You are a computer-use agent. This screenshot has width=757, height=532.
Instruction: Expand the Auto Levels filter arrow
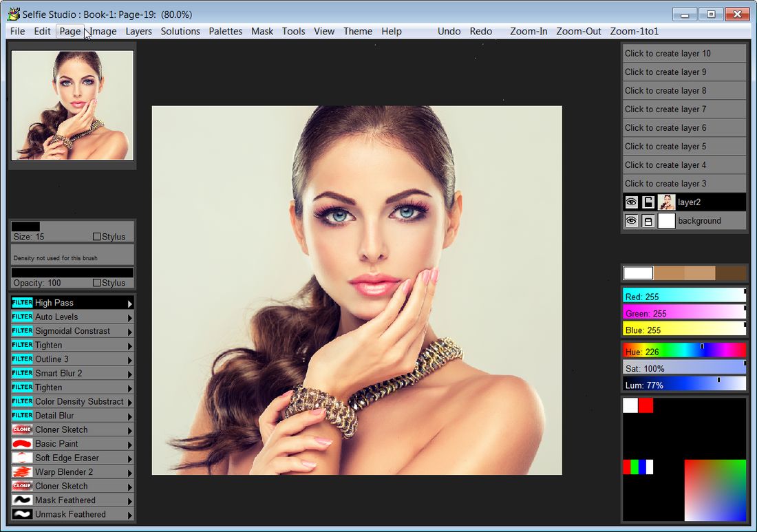[x=129, y=317]
